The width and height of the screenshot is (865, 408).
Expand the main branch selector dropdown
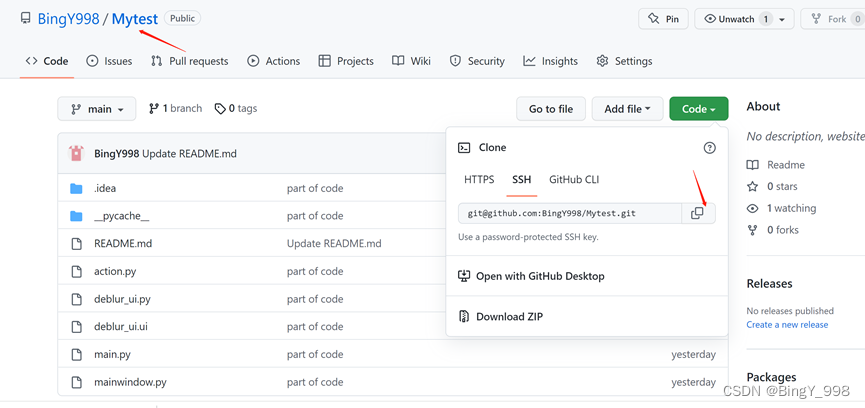click(x=97, y=109)
